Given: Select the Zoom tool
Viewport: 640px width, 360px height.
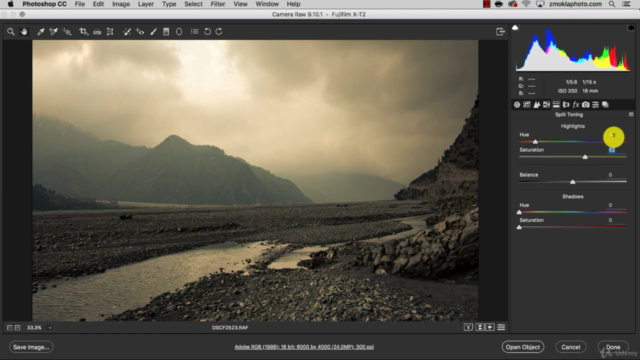Looking at the screenshot, I should tap(11, 31).
